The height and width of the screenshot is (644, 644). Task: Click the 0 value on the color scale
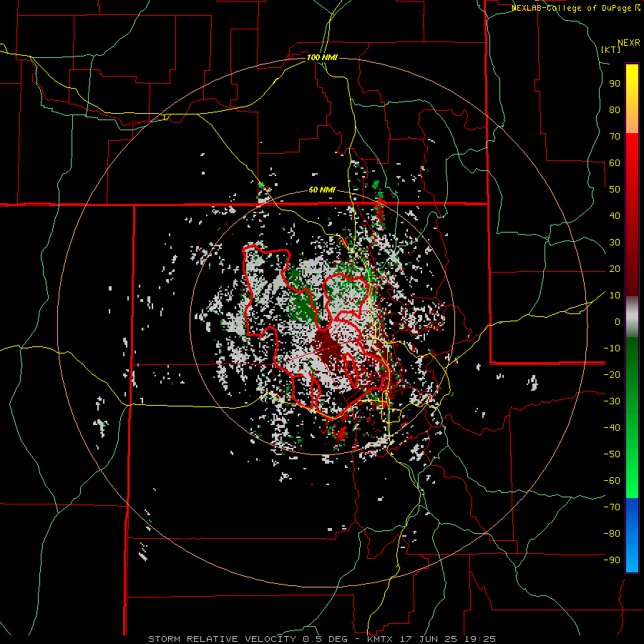pos(618,322)
